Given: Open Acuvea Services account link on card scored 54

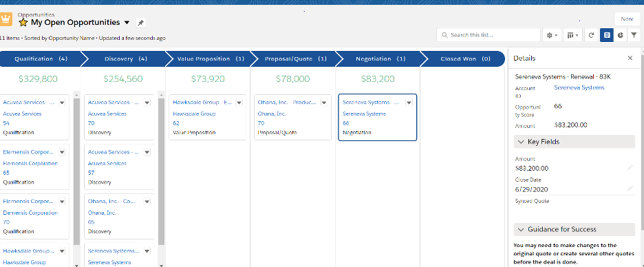Looking at the screenshot, I should click(22, 114).
